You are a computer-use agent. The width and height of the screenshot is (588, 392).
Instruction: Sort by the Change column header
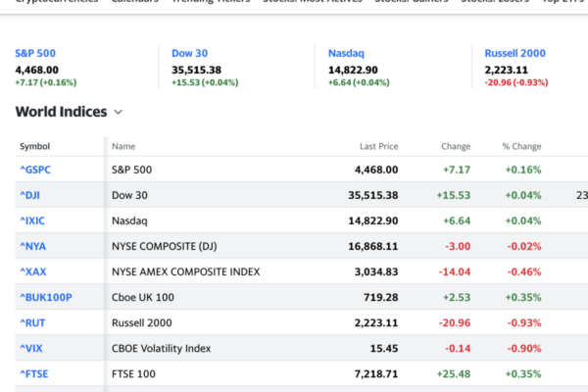coord(456,146)
